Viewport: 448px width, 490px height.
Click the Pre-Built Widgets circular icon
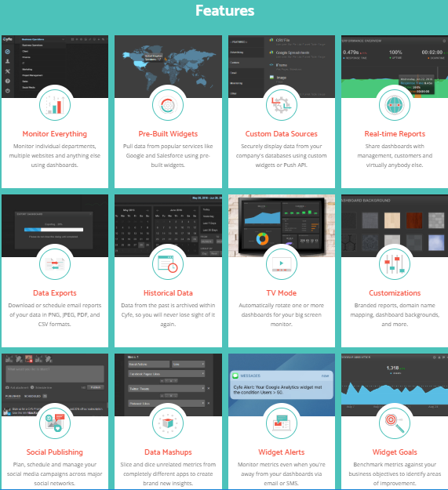tap(168, 105)
